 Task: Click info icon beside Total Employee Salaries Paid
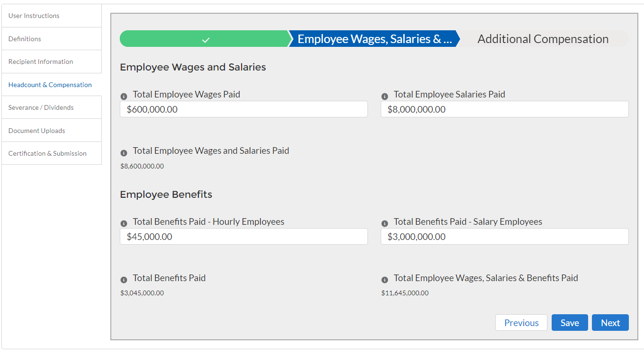click(385, 97)
